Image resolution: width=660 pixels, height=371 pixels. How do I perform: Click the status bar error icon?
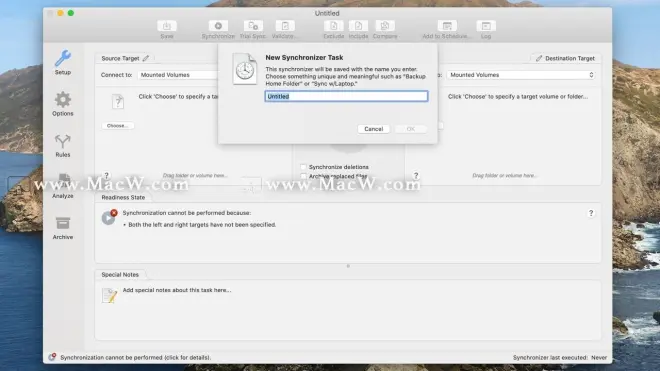pos(52,357)
